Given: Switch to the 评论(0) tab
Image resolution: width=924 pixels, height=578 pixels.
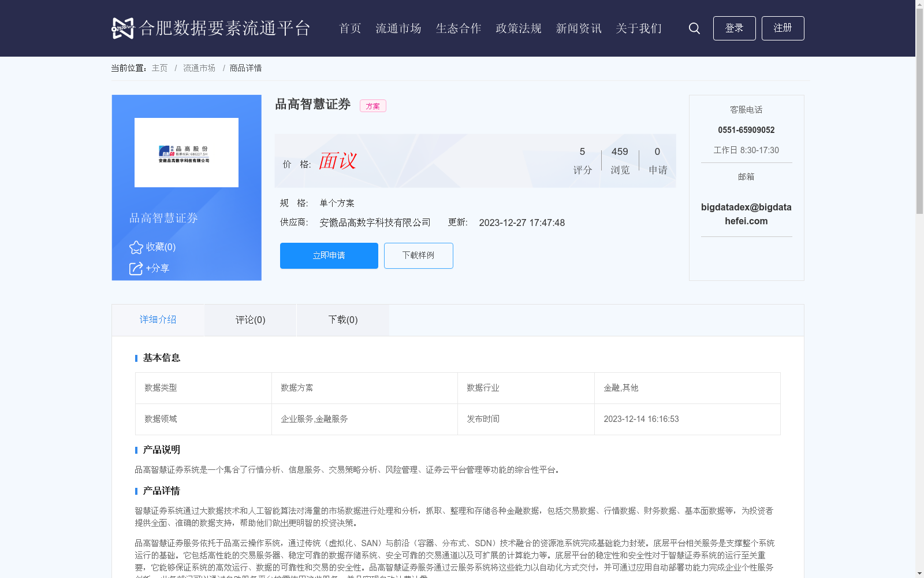Looking at the screenshot, I should [250, 320].
